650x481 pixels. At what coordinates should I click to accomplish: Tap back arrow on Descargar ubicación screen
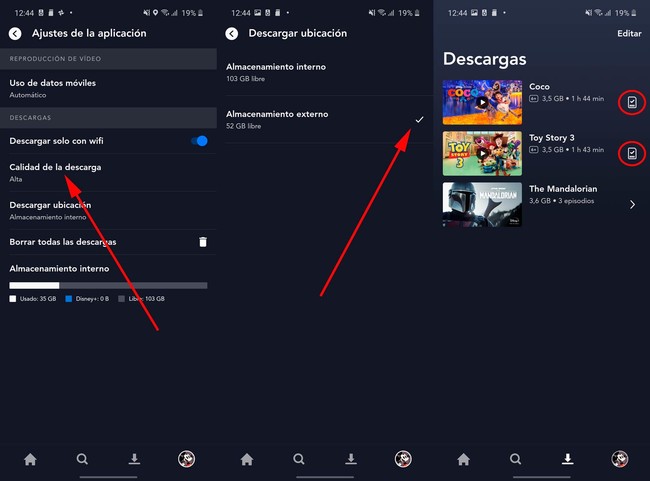(232, 33)
